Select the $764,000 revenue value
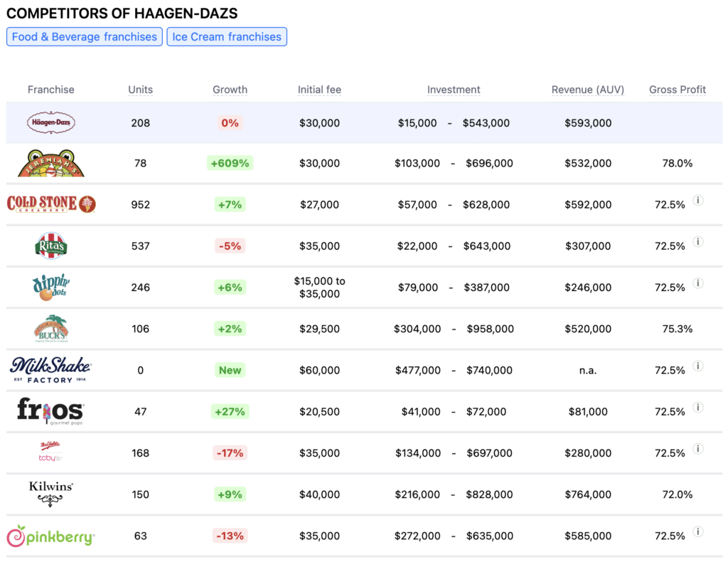The image size is (728, 567). coord(588,494)
